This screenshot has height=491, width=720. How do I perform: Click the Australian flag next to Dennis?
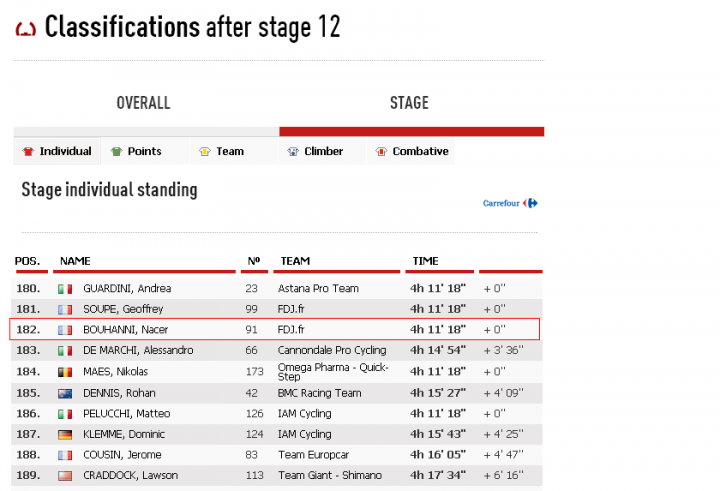[66, 393]
